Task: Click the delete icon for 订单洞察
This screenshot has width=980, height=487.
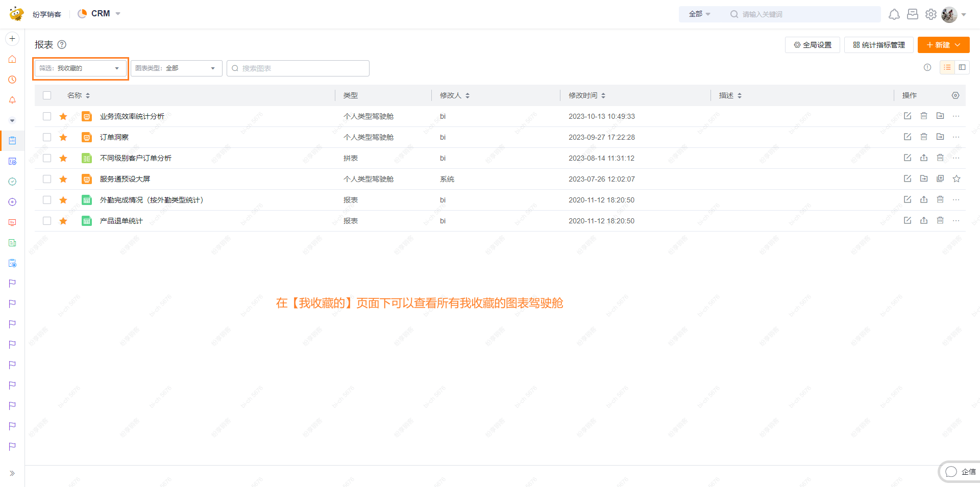Action: (924, 137)
